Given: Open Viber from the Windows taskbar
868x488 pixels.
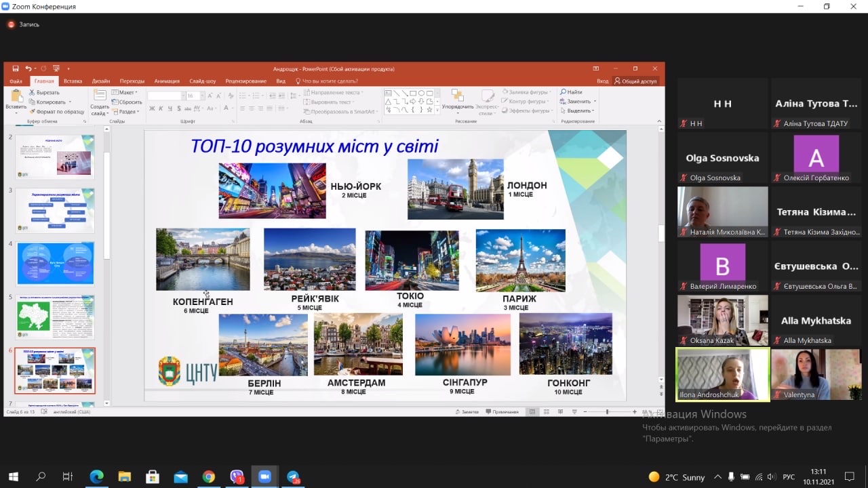Looking at the screenshot, I should 236,476.
